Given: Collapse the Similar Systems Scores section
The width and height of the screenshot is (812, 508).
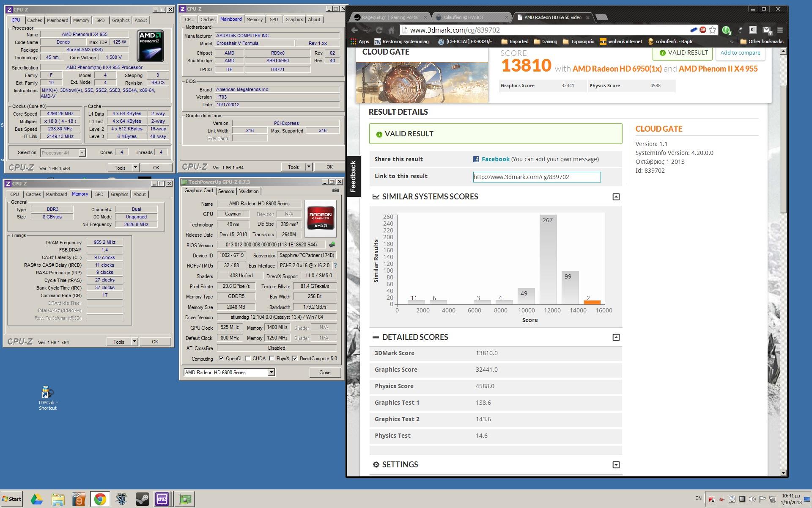Looking at the screenshot, I should click(x=616, y=196).
